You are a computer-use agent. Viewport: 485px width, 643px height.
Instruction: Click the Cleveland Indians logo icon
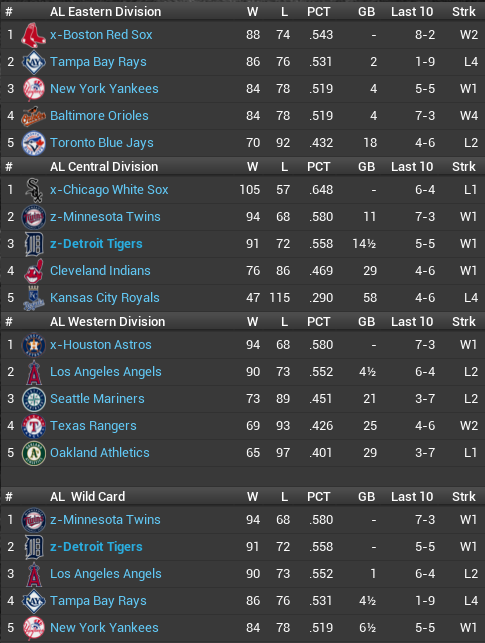[34, 271]
